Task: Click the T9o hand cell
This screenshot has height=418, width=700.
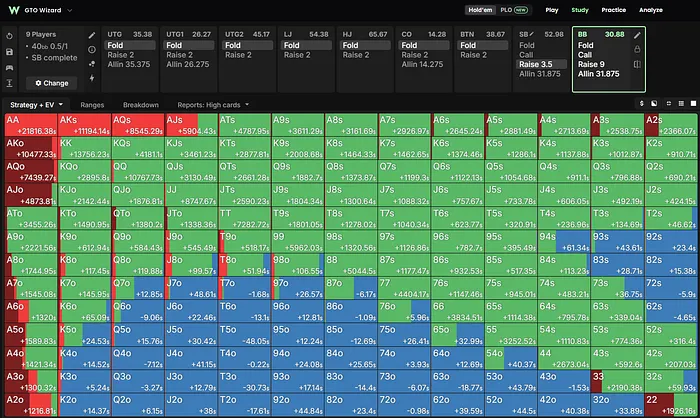Action: pos(245,242)
